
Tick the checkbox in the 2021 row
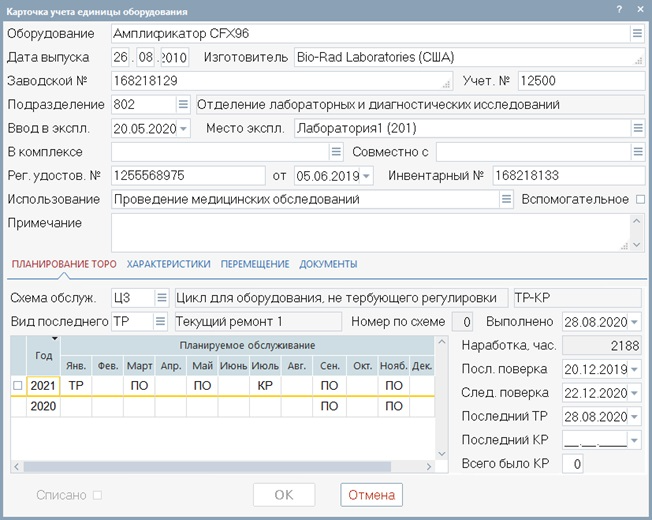(x=16, y=385)
